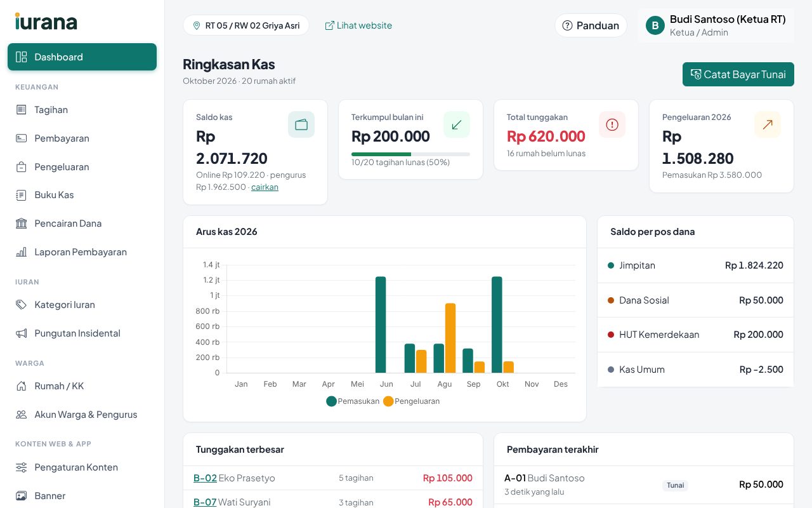The height and width of the screenshot is (508, 812).
Task: Open the Pencairan Dana menu item
Action: click(82, 224)
